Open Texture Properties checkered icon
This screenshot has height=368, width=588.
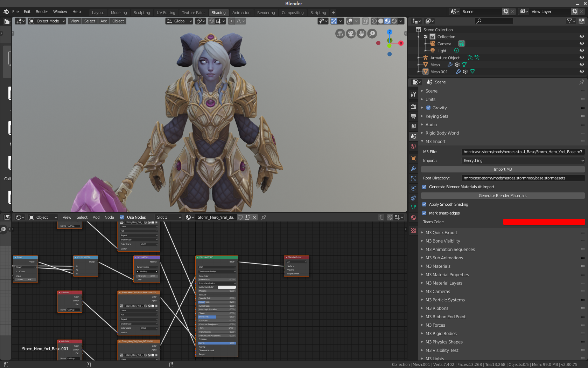tap(413, 230)
